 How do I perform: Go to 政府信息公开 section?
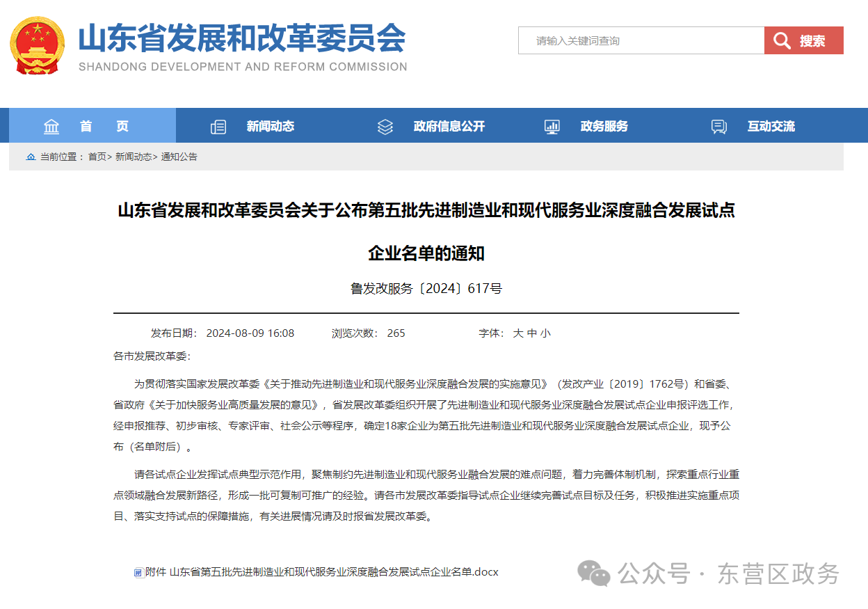449,126
